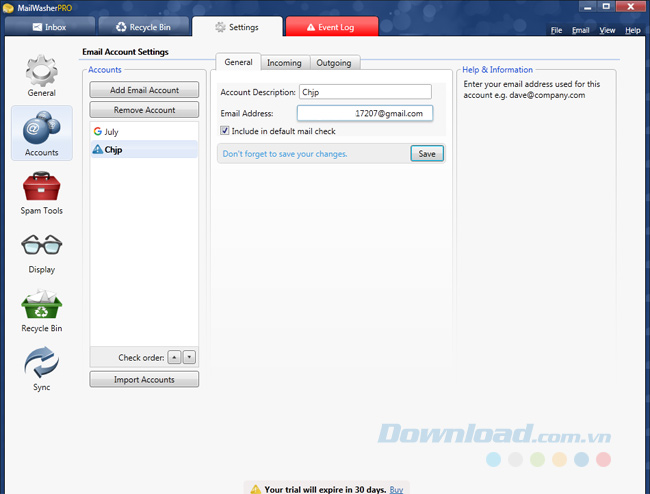This screenshot has height=494, width=650.
Task: Maximize the MailWasher window
Action: point(606,7)
